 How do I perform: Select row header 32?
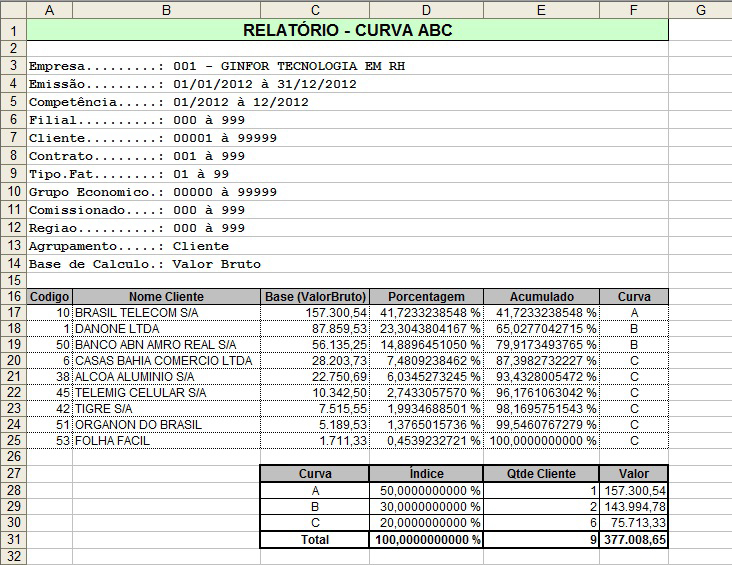click(x=14, y=556)
